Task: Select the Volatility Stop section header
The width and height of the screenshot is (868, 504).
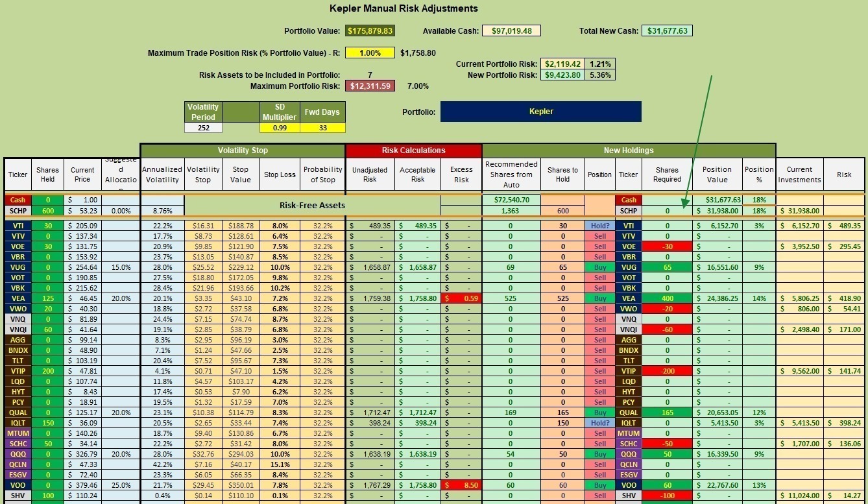Action: point(243,150)
